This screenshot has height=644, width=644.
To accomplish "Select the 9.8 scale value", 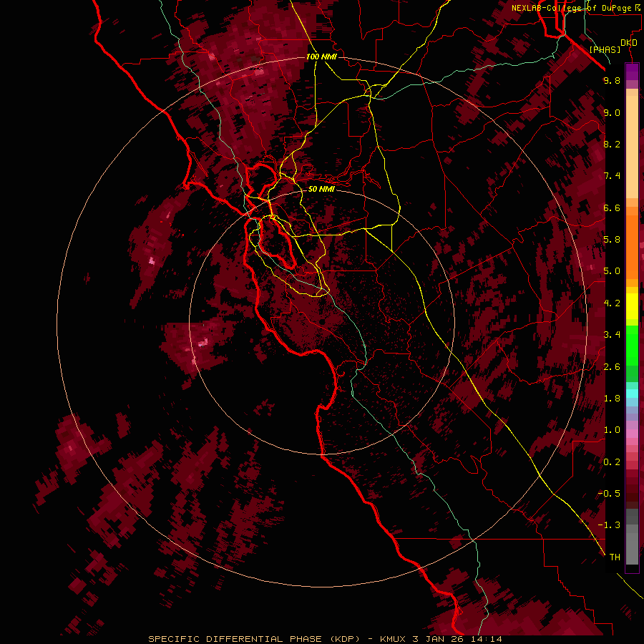I will click(x=612, y=80).
